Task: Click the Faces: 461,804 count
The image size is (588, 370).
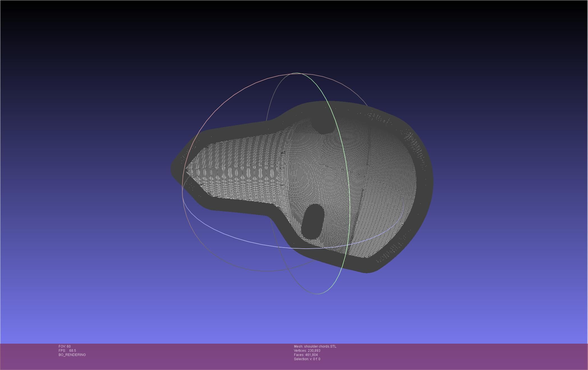Action: click(306, 355)
